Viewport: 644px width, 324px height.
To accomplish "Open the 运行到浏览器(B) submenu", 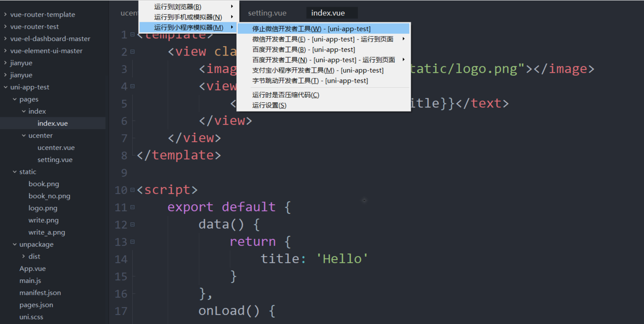I will click(x=189, y=7).
